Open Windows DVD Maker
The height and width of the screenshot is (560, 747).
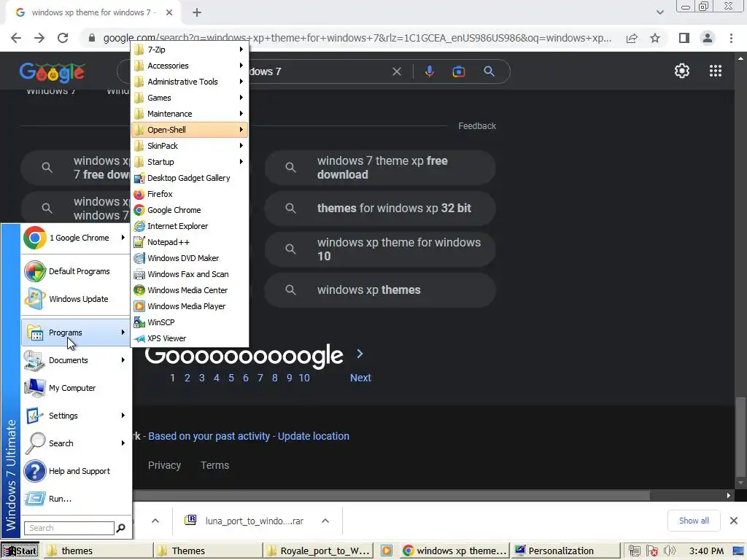[190, 258]
